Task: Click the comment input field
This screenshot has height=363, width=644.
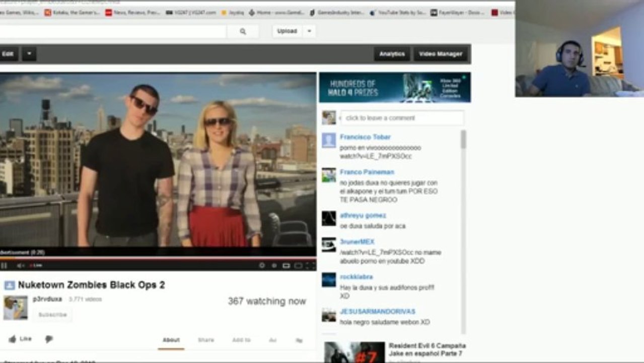Action: pos(402,118)
